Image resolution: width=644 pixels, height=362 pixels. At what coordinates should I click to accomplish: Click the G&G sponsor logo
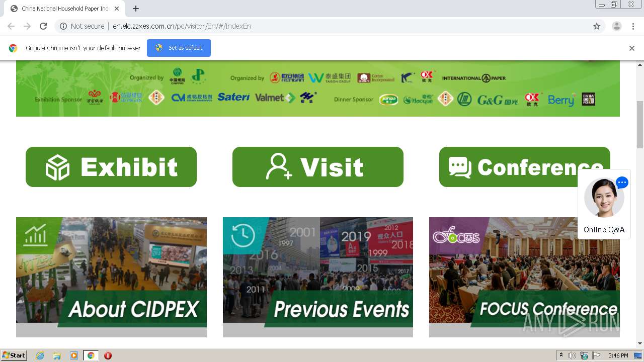point(498,100)
